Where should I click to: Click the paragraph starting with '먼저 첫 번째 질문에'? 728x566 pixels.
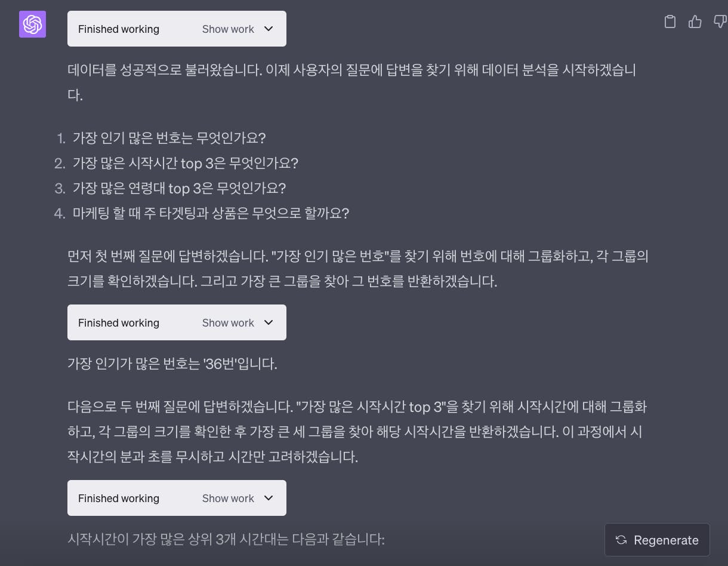point(357,257)
